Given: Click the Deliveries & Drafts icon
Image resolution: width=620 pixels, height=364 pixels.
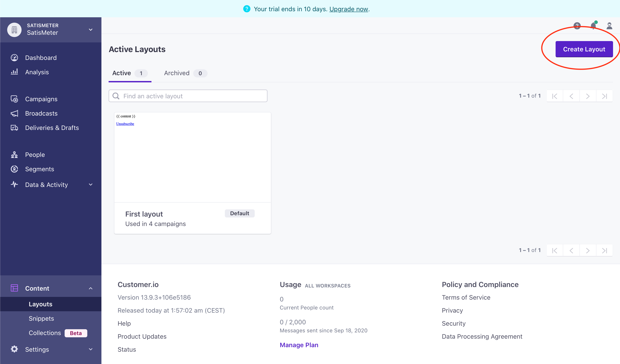Looking at the screenshot, I should click(14, 128).
